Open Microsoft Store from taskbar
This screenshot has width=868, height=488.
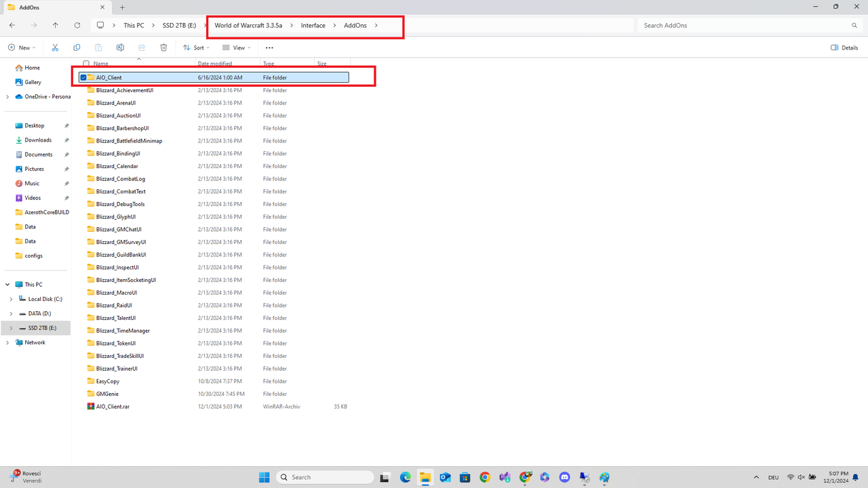pos(465,477)
